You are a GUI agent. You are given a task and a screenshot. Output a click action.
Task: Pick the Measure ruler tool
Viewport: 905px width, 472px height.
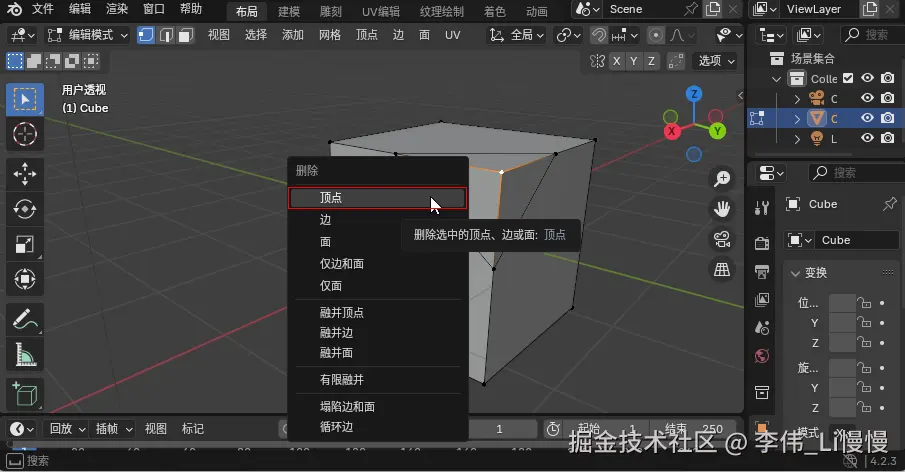[x=24, y=354]
